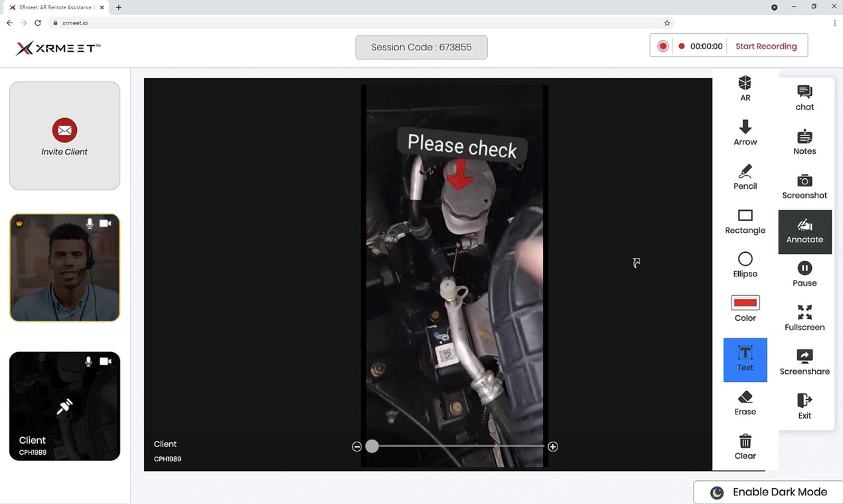The image size is (843, 504).
Task: Select the host video thumbnail
Action: coord(64,268)
